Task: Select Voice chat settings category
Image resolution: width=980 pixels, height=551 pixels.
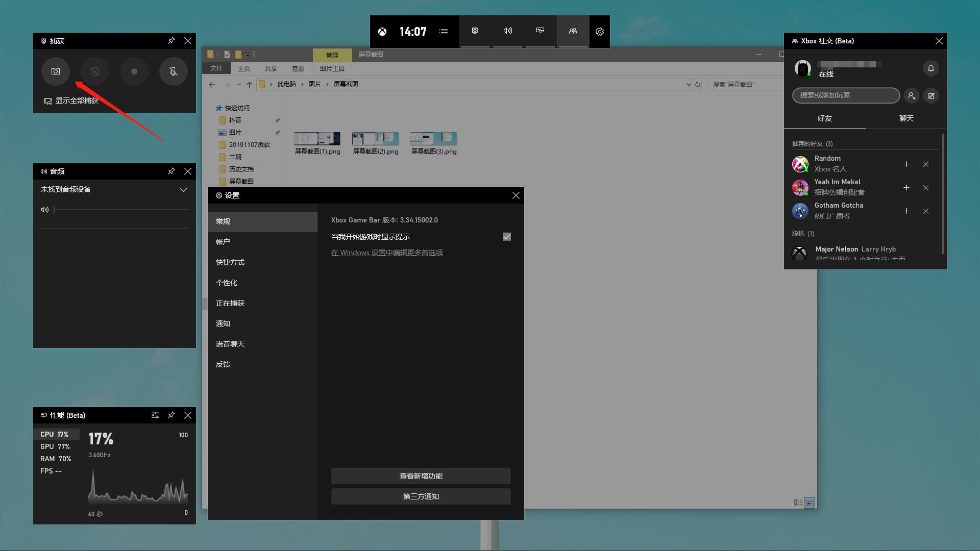Action: pos(263,344)
